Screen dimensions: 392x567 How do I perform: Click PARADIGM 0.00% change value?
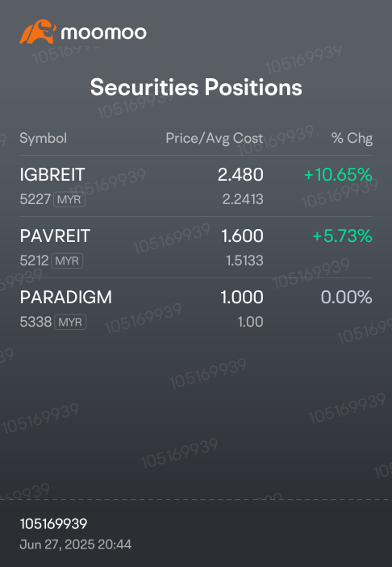click(347, 298)
